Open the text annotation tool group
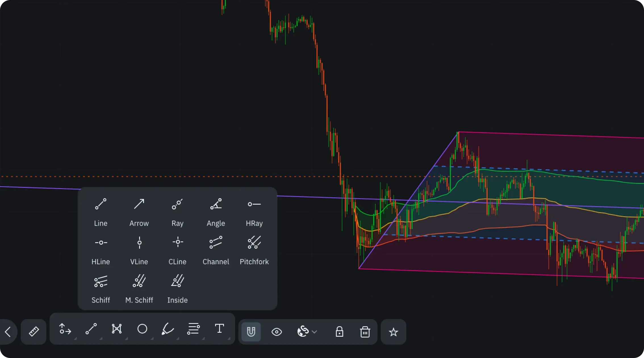Image resolution: width=644 pixels, height=358 pixels. click(219, 329)
